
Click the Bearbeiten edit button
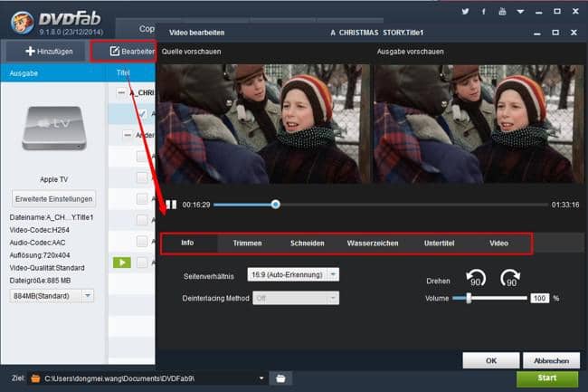[x=123, y=51]
